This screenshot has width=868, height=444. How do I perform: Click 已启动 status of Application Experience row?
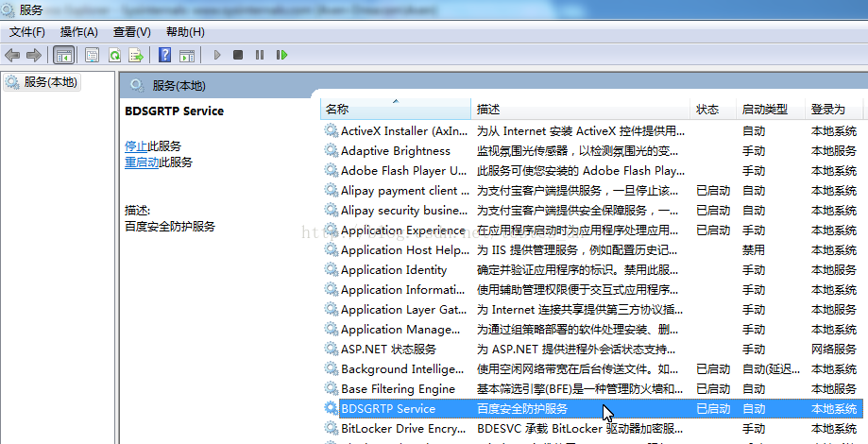point(713,231)
